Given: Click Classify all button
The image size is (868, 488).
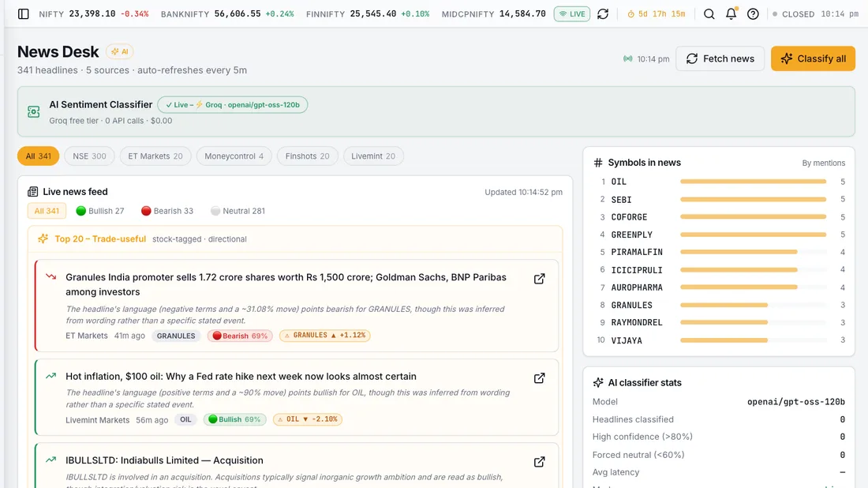Looking at the screenshot, I should [813, 58].
